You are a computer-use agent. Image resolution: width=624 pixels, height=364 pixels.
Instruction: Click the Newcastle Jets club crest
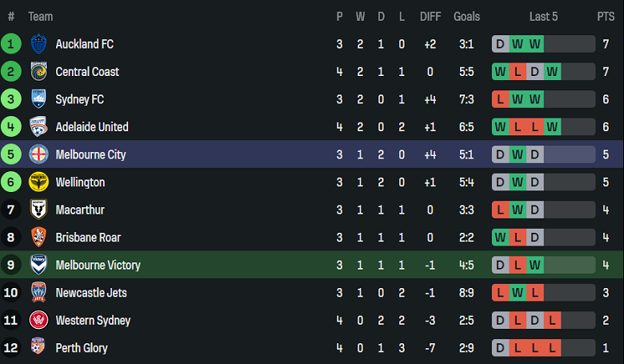coord(38,293)
